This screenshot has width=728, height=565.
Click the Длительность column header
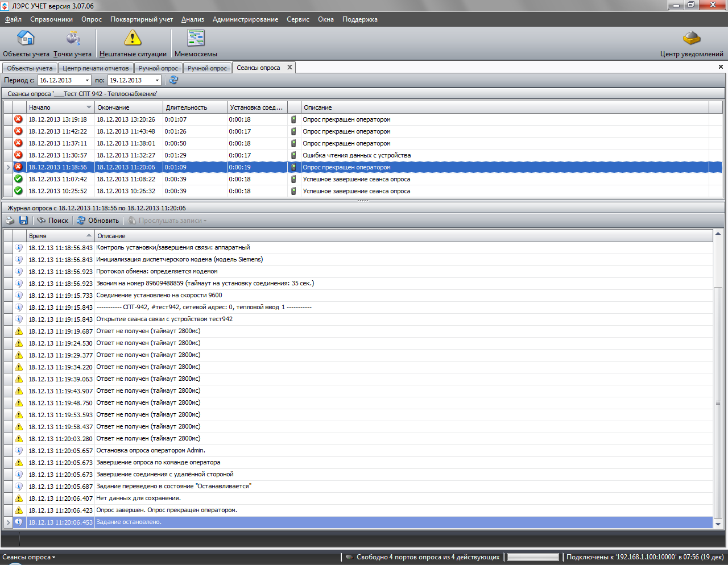195,107
